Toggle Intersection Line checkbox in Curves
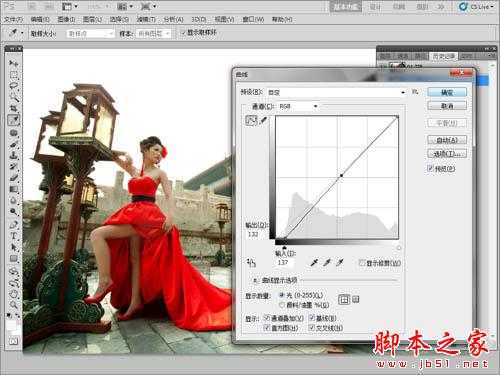This screenshot has height=375, width=500. [311, 328]
